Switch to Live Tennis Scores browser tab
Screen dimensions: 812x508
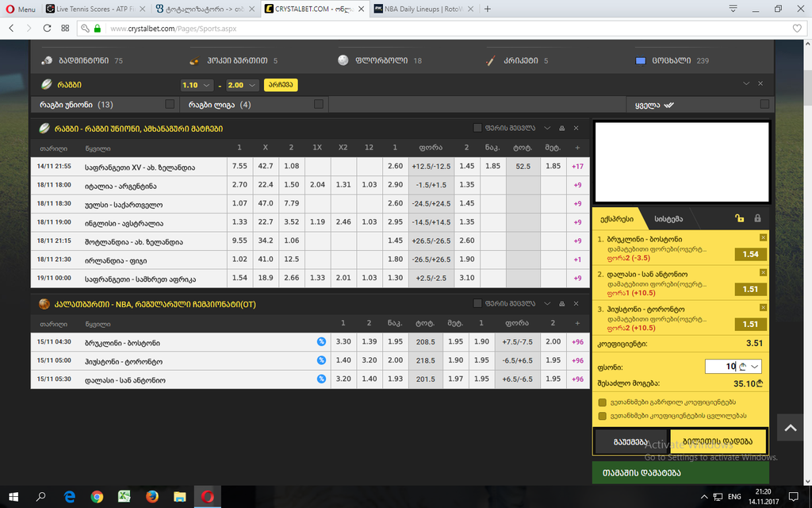(97, 9)
